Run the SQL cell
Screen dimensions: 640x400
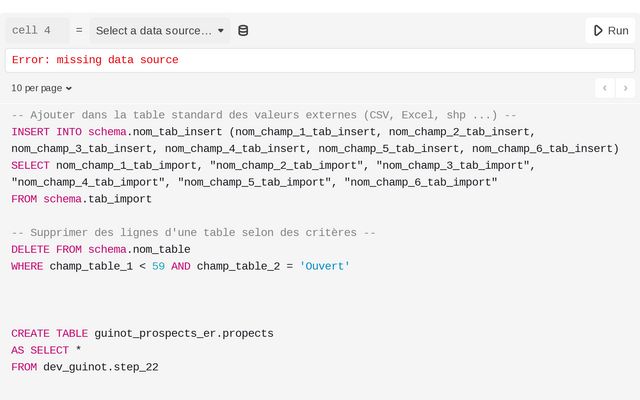(610, 31)
